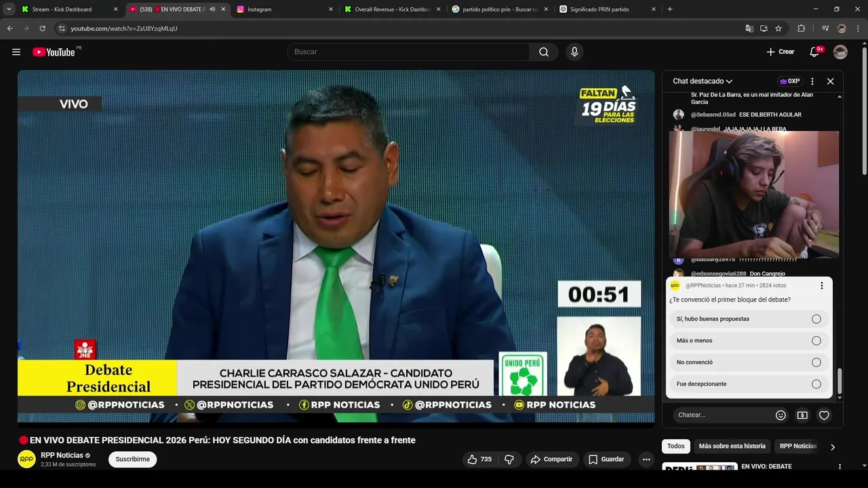Open the media control playlist icon
The image size is (868, 488).
(x=825, y=28)
